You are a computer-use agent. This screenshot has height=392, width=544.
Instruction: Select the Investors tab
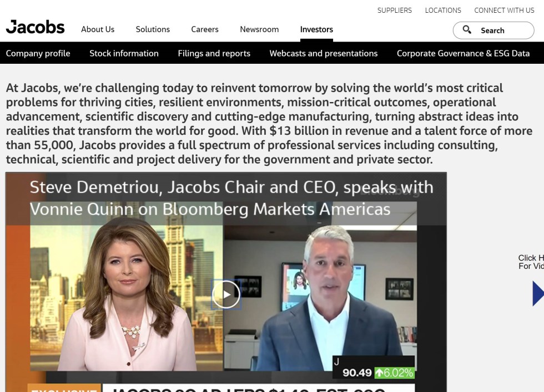(x=316, y=29)
